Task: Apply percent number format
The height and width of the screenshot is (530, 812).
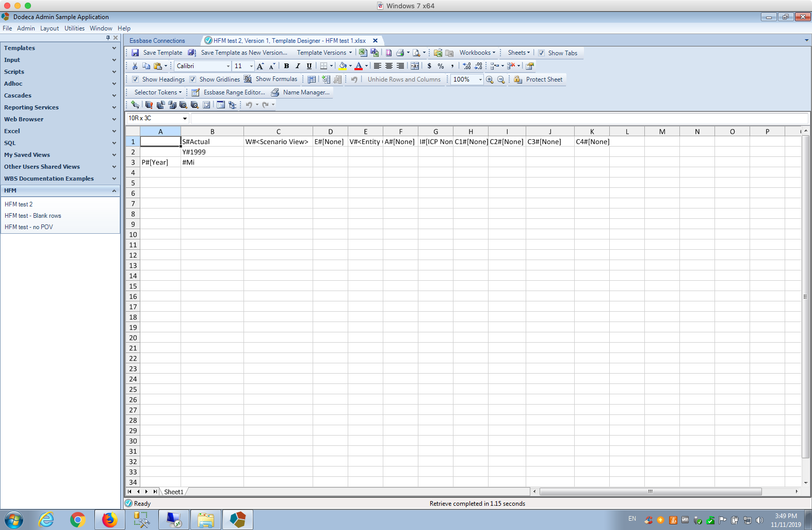Action: (441, 66)
